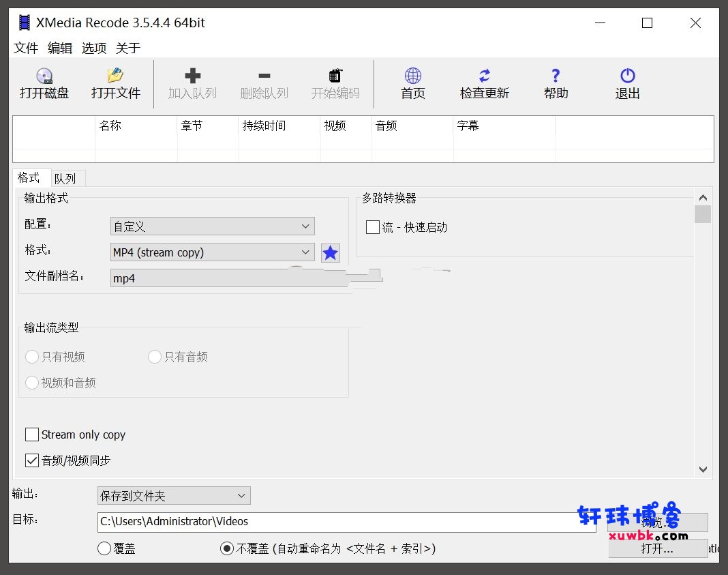Open the 输出 保存到文件夹 dropdown
The image size is (728, 575).
pyautogui.click(x=174, y=496)
